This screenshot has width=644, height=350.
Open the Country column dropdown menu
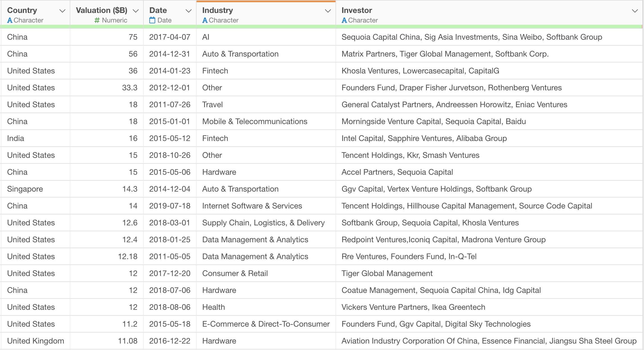(62, 11)
